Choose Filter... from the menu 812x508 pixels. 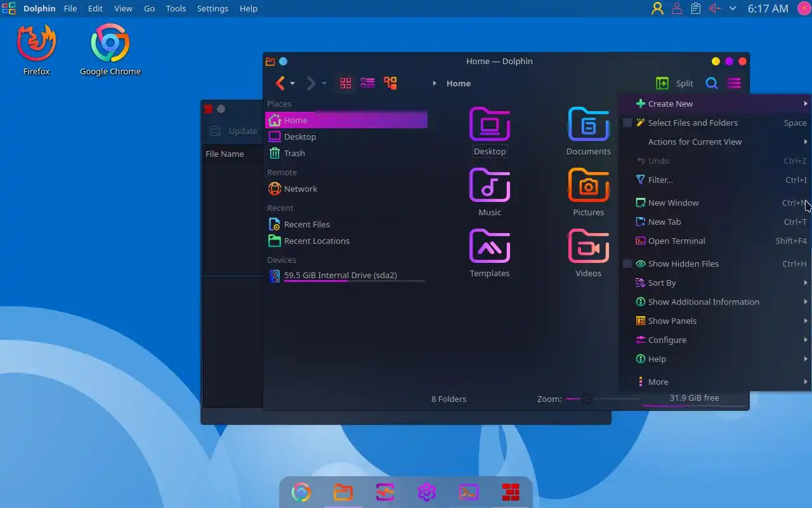(x=715, y=180)
